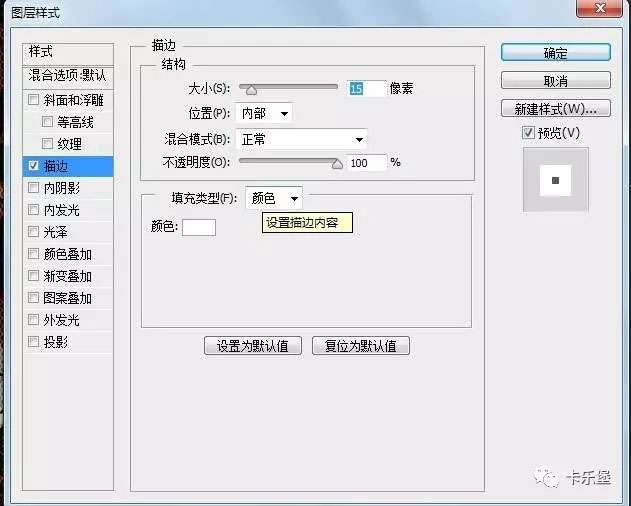The height and width of the screenshot is (506, 631).
Task: Click 设置为默认值 button
Action: click(x=253, y=346)
